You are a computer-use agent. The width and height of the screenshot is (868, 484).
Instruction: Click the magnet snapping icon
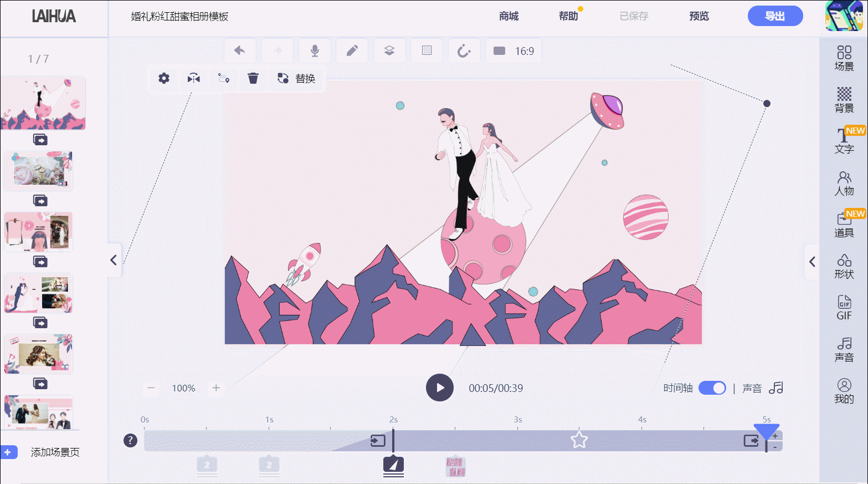pos(464,50)
